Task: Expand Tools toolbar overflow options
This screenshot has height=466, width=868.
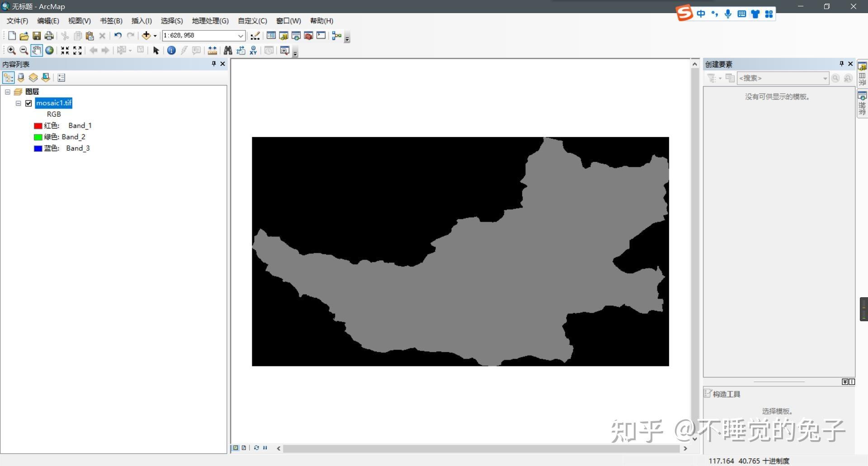Action: pyautogui.click(x=295, y=53)
